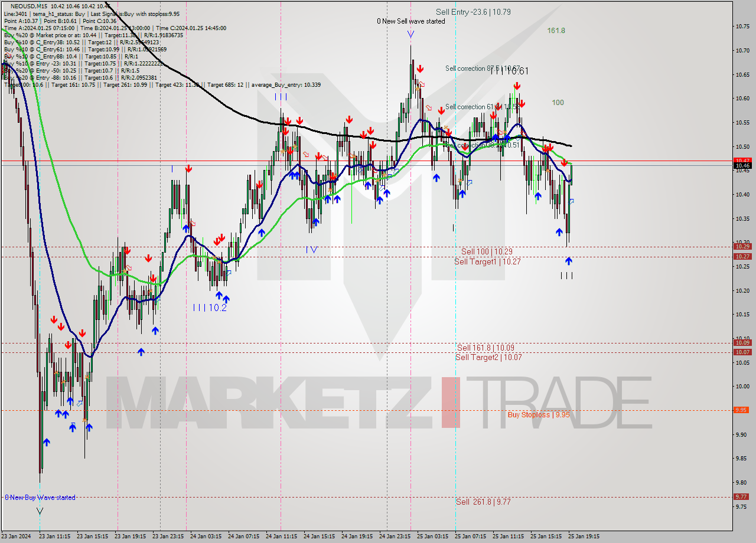Click the 'average_Buy_entry: 10.339' text

[287, 85]
